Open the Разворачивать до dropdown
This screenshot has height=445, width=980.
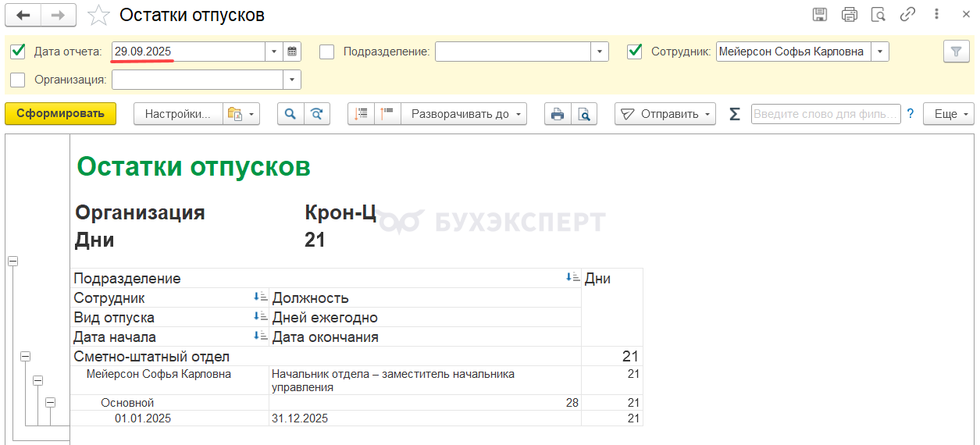[x=465, y=114]
